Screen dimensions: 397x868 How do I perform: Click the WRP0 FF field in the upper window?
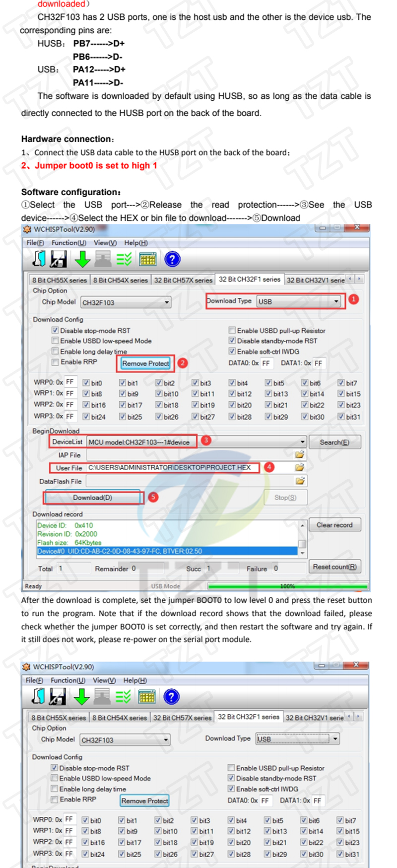pyautogui.click(x=71, y=382)
